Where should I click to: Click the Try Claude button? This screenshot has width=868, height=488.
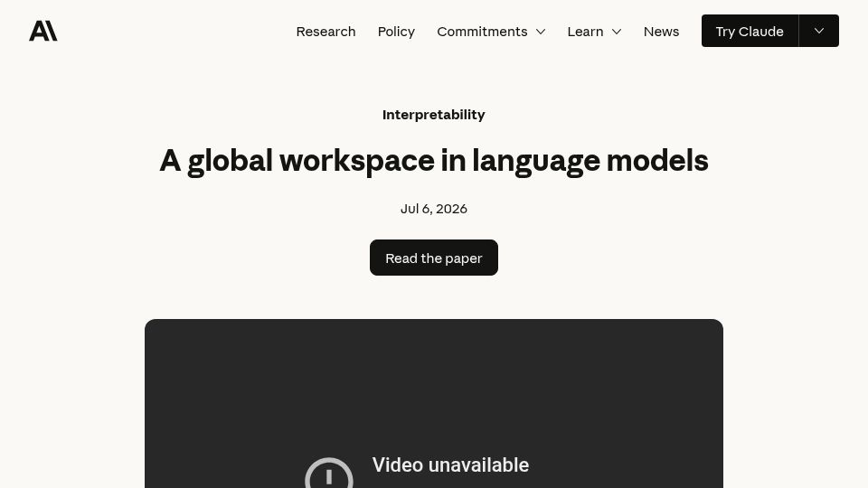(750, 31)
